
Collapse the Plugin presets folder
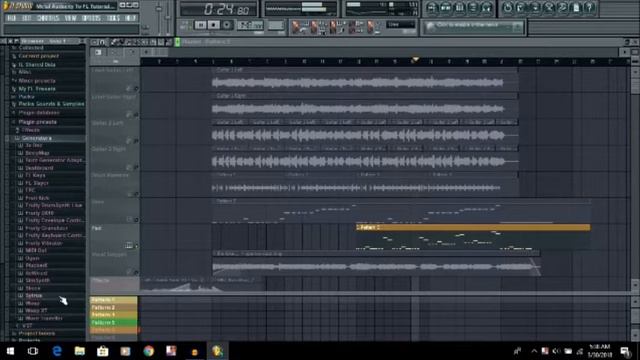pos(37,122)
